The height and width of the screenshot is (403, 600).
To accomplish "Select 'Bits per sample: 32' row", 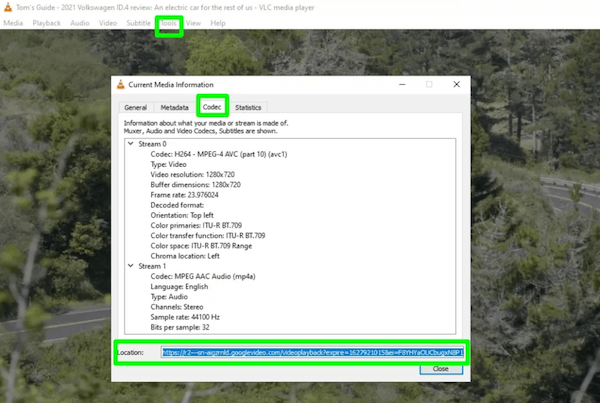I will [x=180, y=327].
